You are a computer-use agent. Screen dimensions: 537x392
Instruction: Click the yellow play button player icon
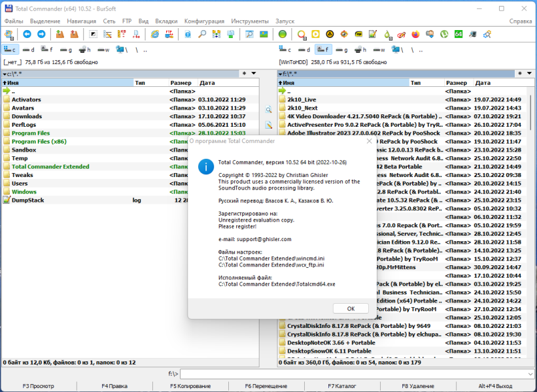[315, 34]
